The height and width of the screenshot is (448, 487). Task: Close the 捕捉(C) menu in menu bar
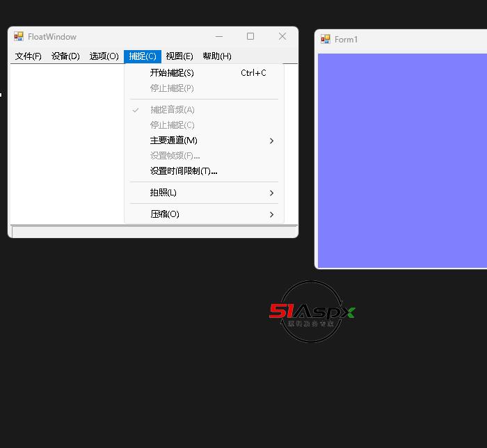tap(143, 56)
